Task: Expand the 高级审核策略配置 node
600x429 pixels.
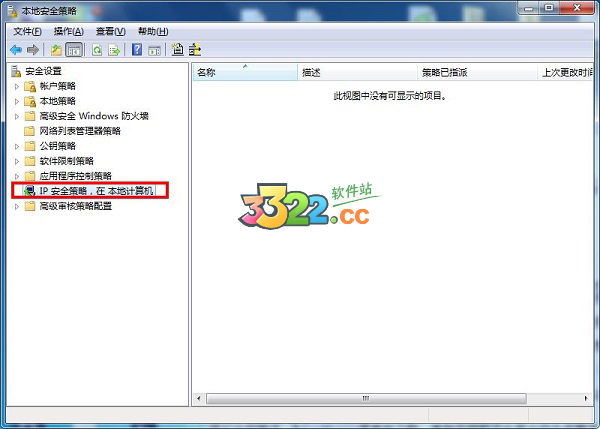Action: point(17,206)
